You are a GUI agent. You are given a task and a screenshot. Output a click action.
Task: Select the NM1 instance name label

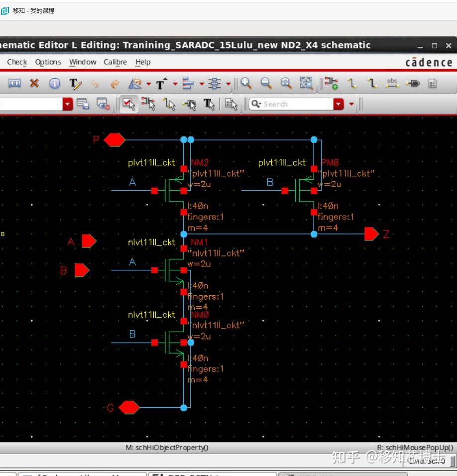tap(199, 242)
